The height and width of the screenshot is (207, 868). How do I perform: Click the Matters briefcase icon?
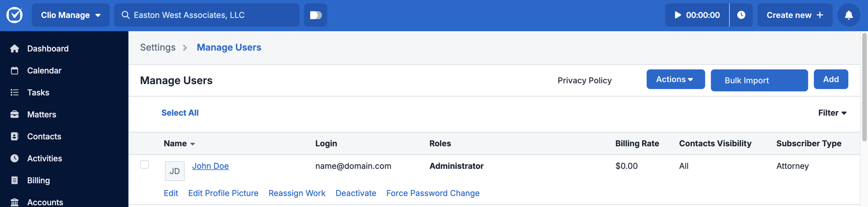click(15, 115)
